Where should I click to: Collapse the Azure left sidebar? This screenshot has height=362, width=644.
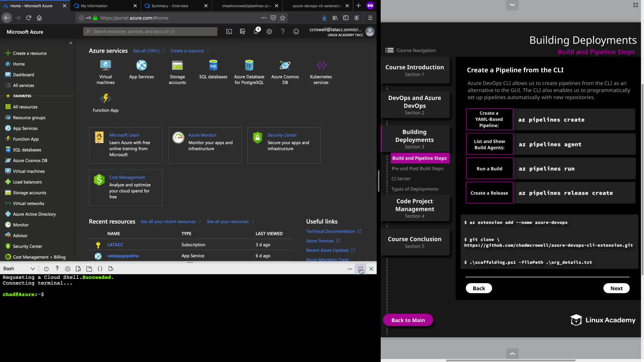pyautogui.click(x=71, y=43)
